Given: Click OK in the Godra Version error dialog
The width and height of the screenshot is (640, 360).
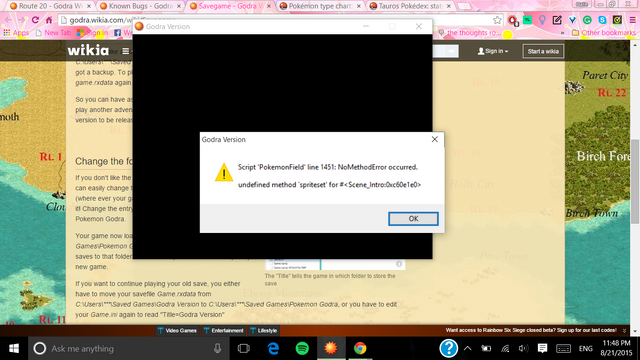Looking at the screenshot, I should (x=413, y=218).
